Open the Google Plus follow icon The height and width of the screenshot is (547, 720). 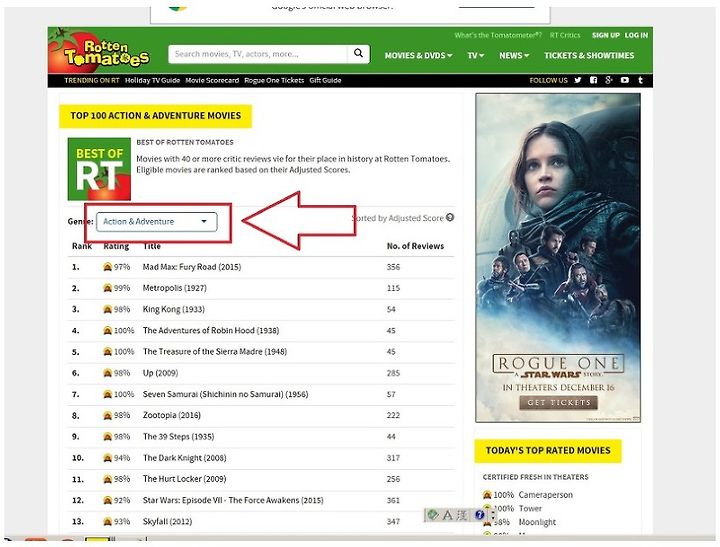pyautogui.click(x=609, y=80)
